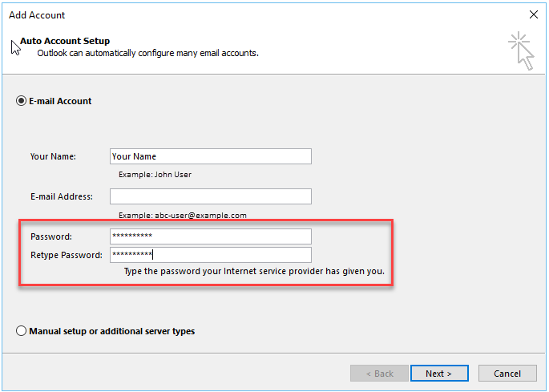Click the cursor sparkle icon in header

519,50
